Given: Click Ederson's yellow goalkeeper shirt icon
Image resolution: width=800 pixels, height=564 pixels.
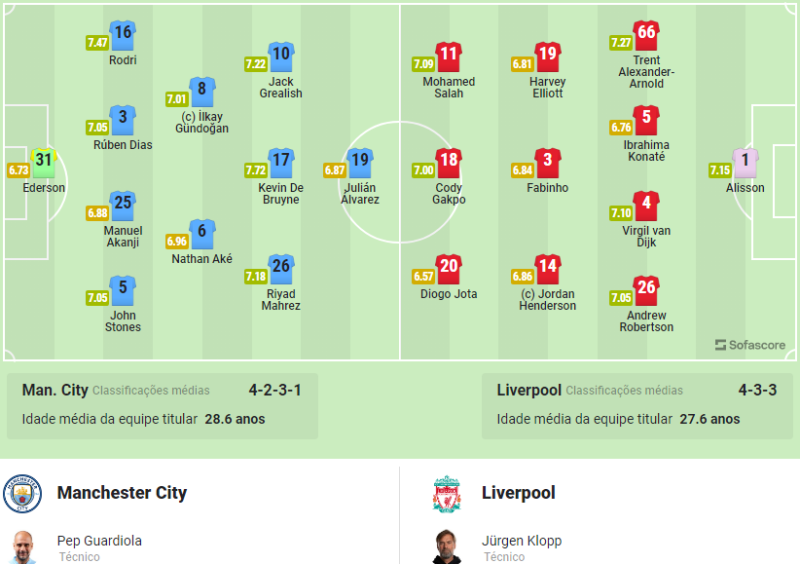Looking at the screenshot, I should (44, 163).
